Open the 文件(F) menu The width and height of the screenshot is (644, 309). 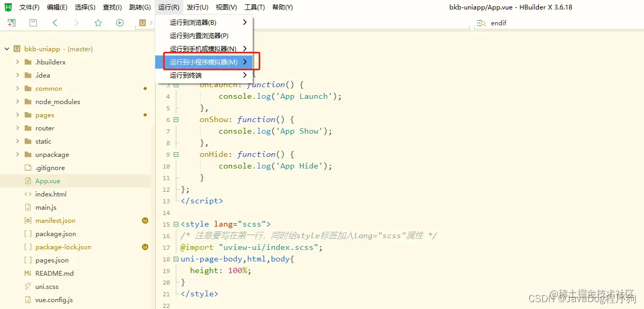(x=30, y=7)
